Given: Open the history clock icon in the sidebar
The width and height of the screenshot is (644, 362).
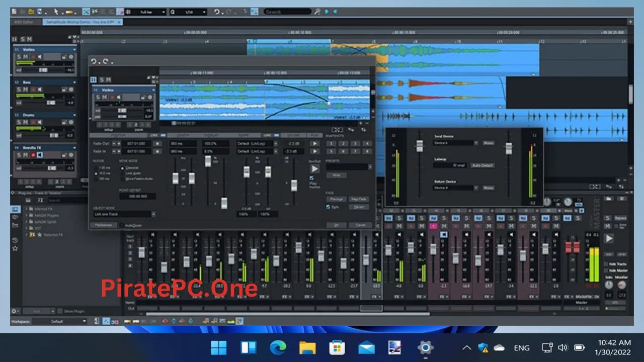Looking at the screenshot, I should pos(15,240).
